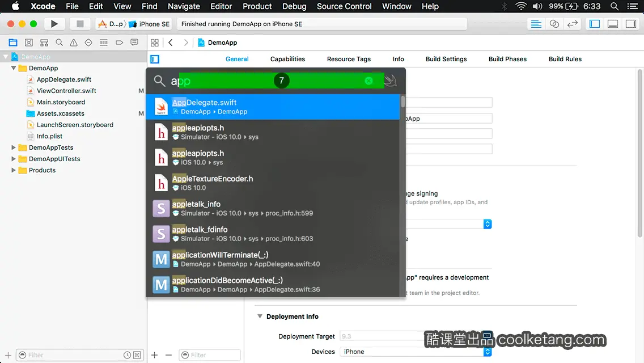The height and width of the screenshot is (363, 644).
Task: Open ViewController.swift in navigator
Action: (x=66, y=90)
